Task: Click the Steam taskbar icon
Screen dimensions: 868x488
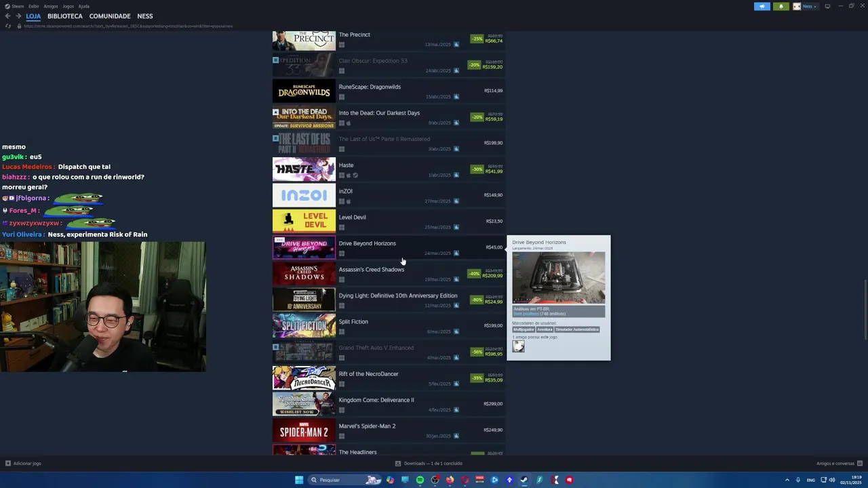Action: point(524,480)
